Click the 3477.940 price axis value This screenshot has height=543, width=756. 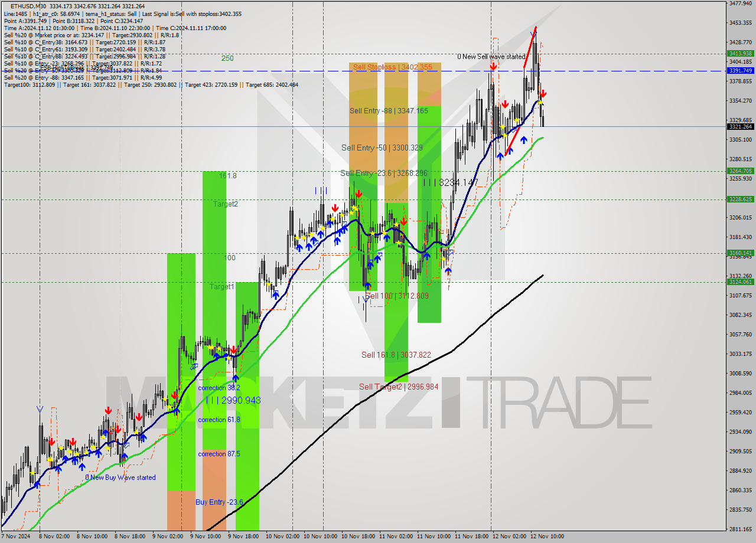point(740,3)
